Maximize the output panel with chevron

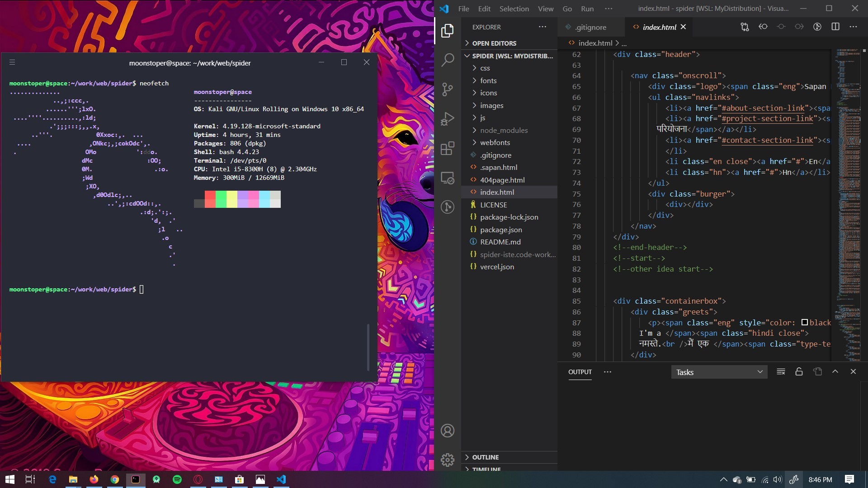pyautogui.click(x=835, y=371)
